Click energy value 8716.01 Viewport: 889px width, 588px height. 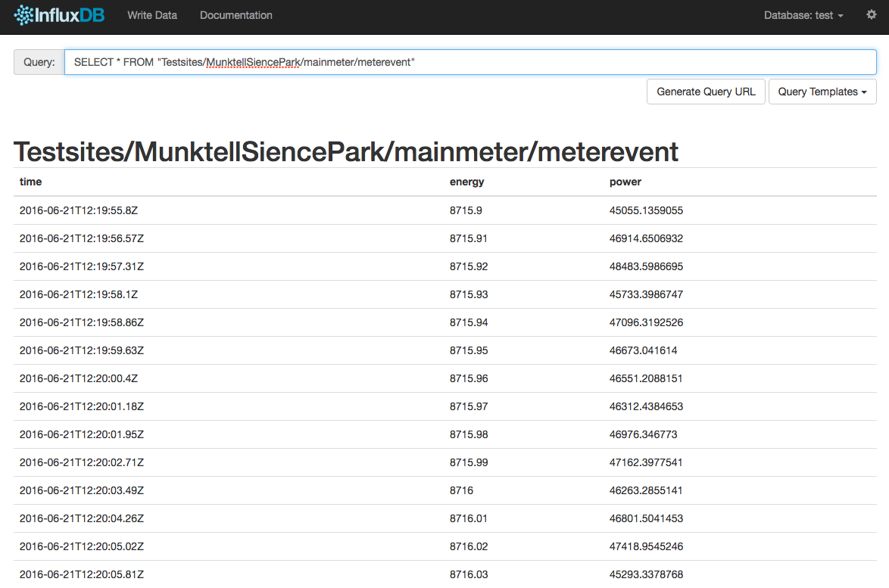point(468,519)
